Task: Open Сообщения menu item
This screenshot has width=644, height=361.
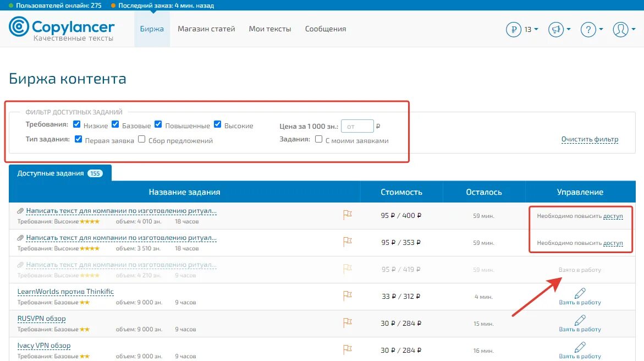Action: point(326,29)
